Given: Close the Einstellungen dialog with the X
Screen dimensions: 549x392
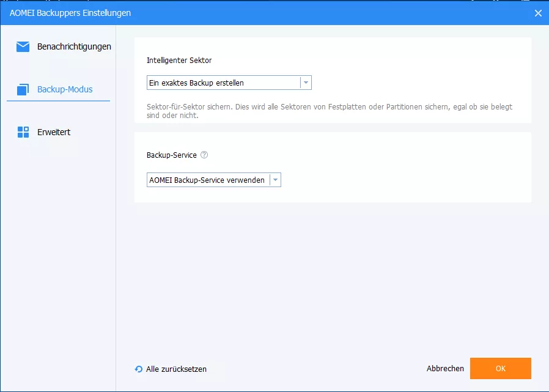Looking at the screenshot, I should pyautogui.click(x=538, y=13).
